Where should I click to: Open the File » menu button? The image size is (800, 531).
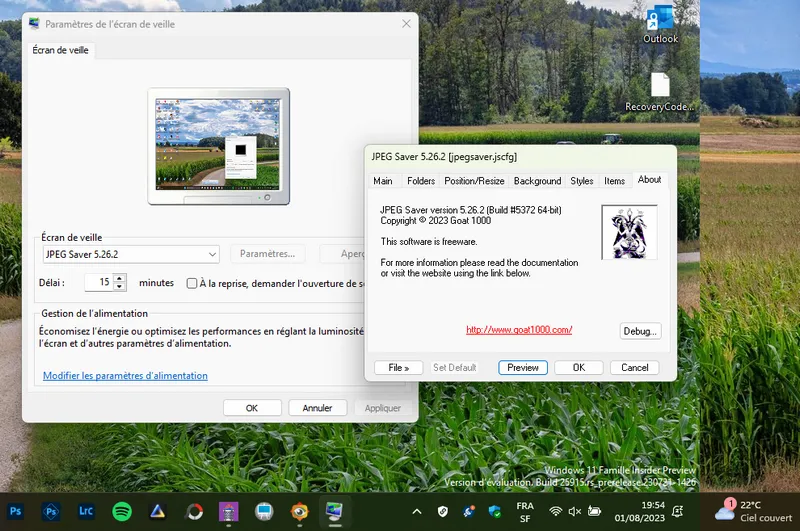click(x=398, y=368)
